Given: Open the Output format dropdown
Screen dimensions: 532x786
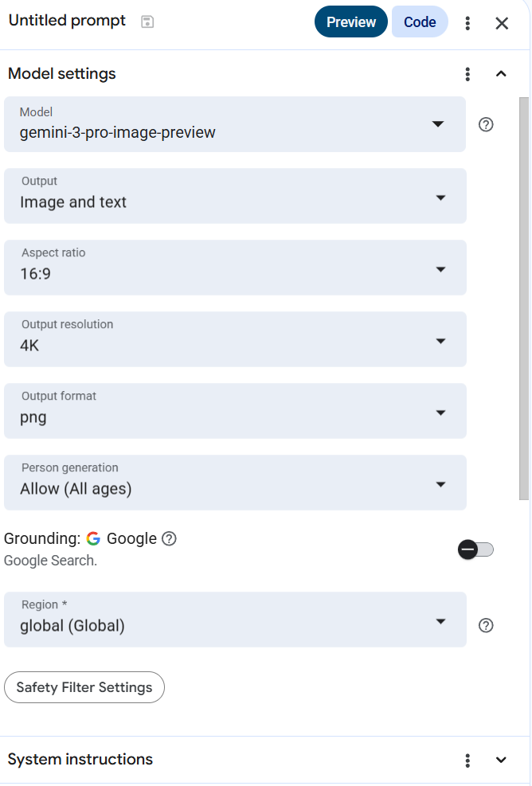Looking at the screenshot, I should tap(235, 411).
